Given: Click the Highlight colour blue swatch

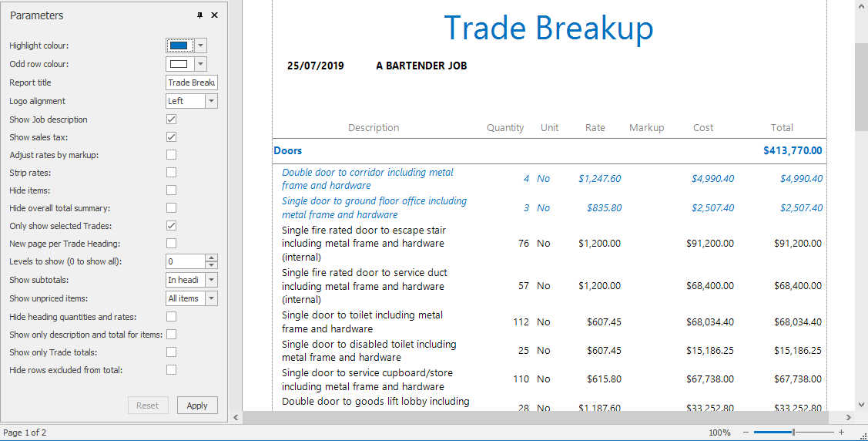Looking at the screenshot, I should (179, 45).
